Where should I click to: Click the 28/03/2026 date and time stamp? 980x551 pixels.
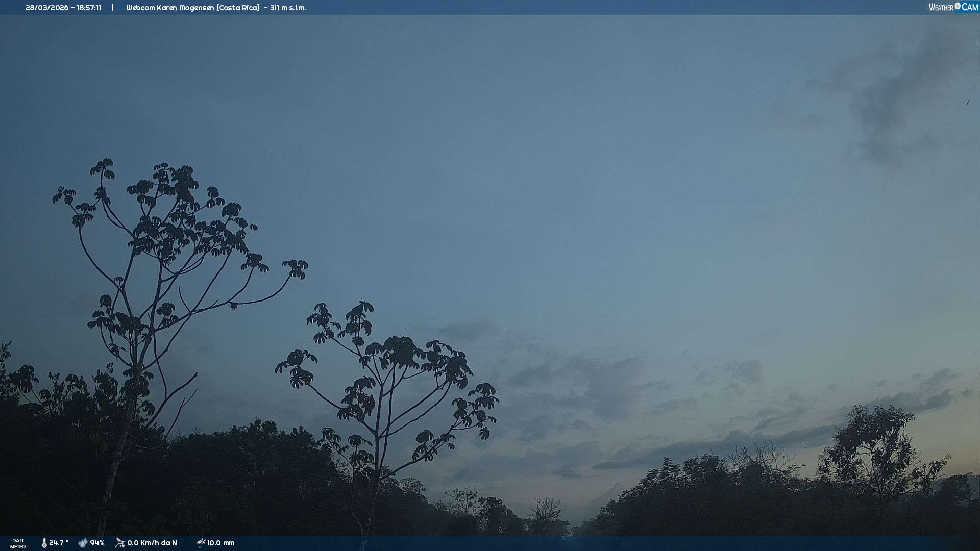click(63, 8)
